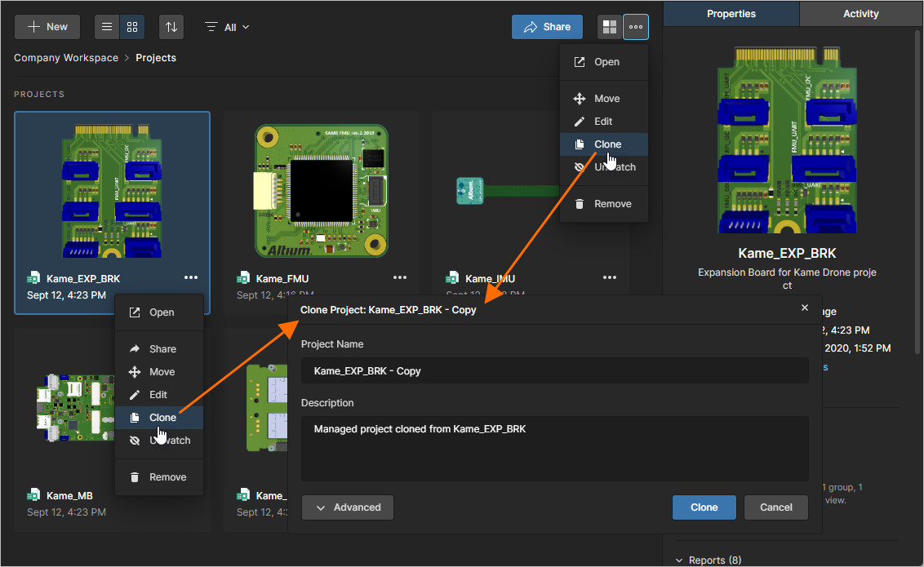Click the sort order arrows icon
This screenshot has width=924, height=567.
[x=171, y=27]
